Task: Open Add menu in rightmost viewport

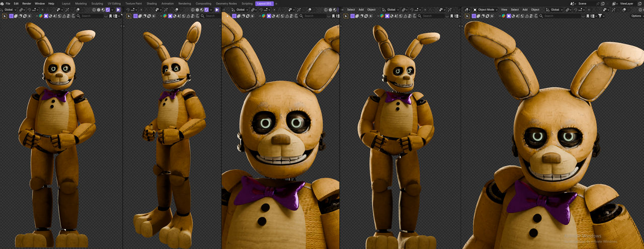Action: 525,10
